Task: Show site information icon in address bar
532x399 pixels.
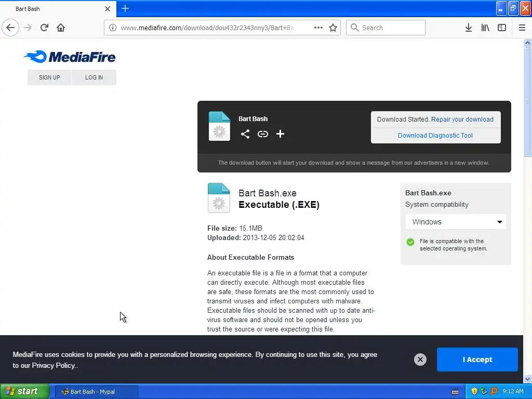Action: (x=113, y=28)
